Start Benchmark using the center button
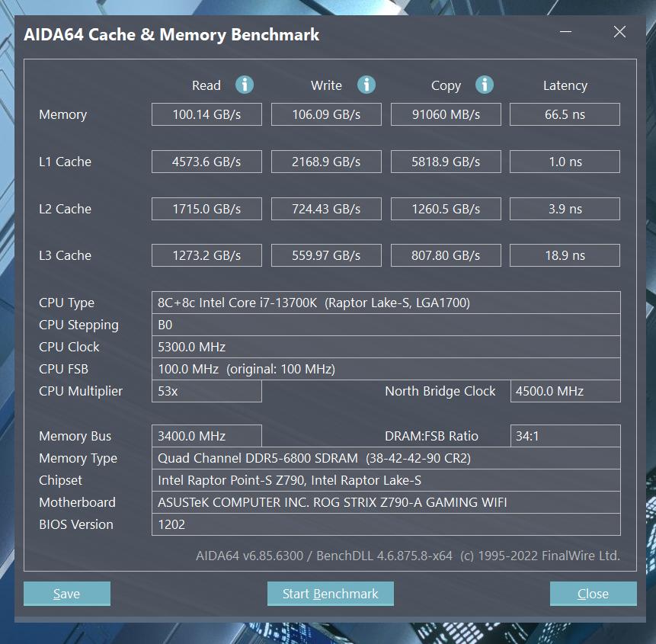The width and height of the screenshot is (656, 644). tap(330, 594)
